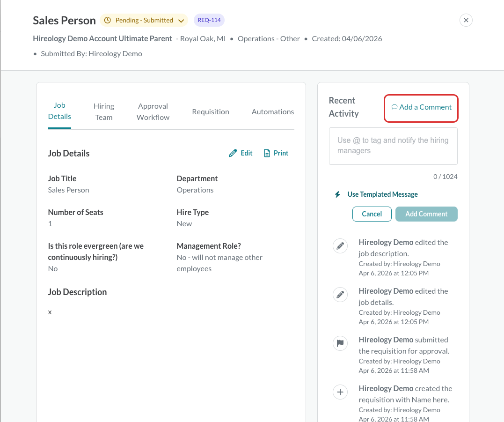The height and width of the screenshot is (422, 504).
Task: Open the Pending - Submitted status dropdown
Action: pos(144,20)
